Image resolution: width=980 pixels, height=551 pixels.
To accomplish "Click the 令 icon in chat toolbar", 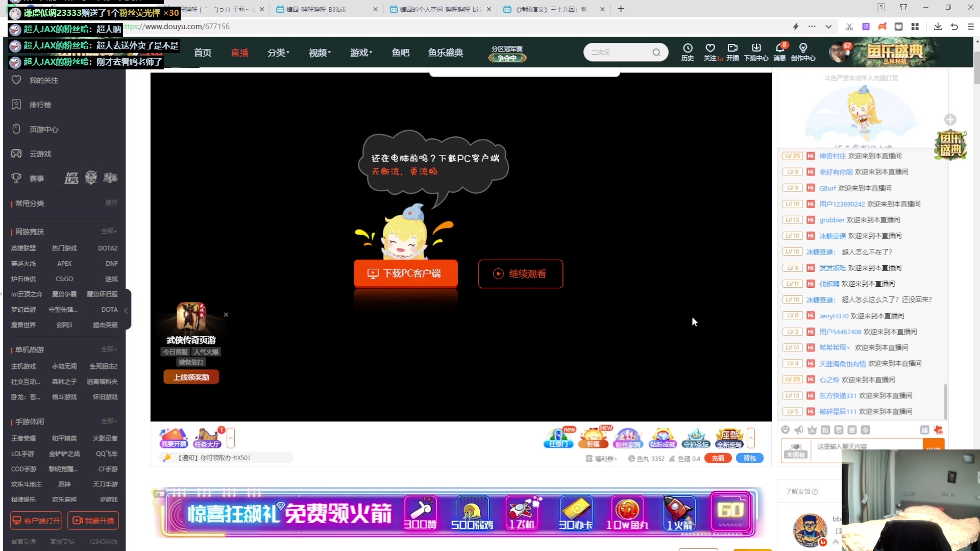I will click(x=865, y=430).
